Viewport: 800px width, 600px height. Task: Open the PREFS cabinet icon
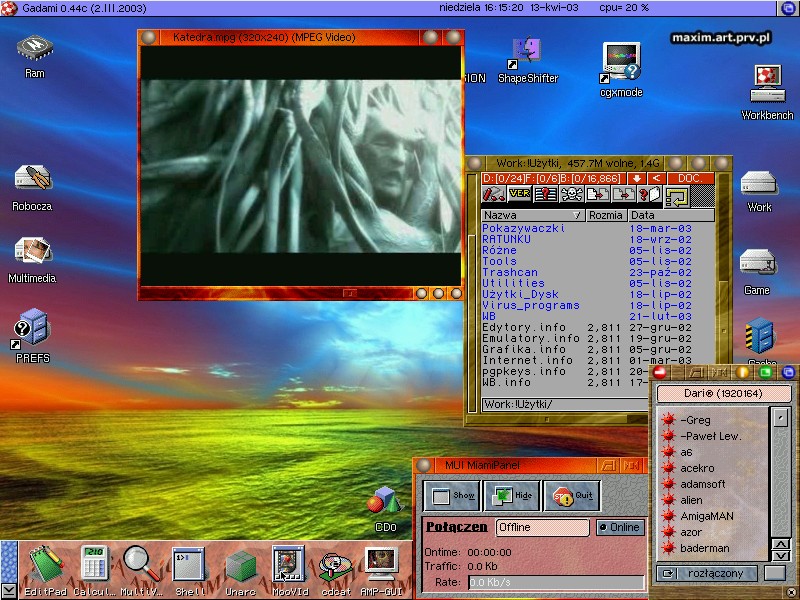click(32, 328)
